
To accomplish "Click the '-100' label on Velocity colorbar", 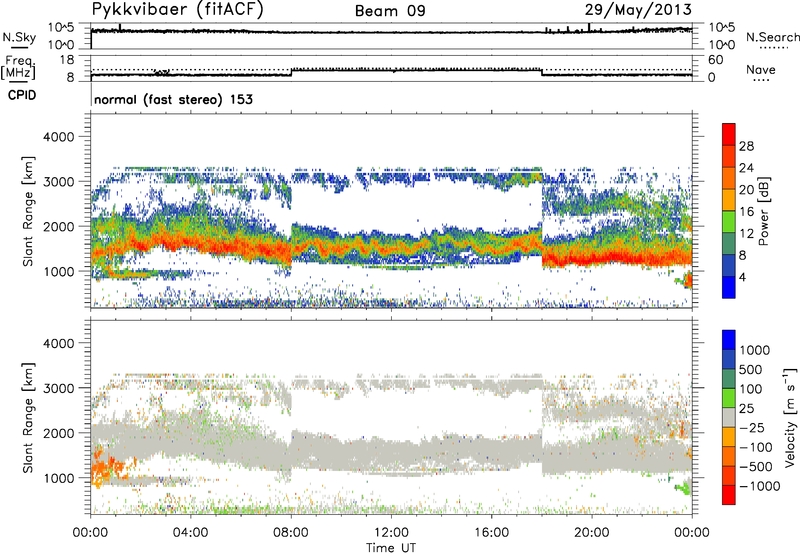I will pyautogui.click(x=756, y=447).
